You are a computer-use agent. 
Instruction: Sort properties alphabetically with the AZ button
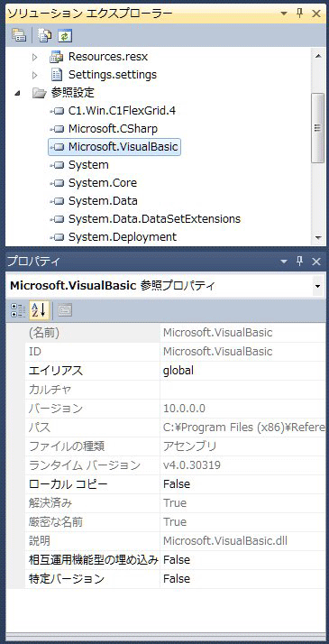(x=39, y=310)
